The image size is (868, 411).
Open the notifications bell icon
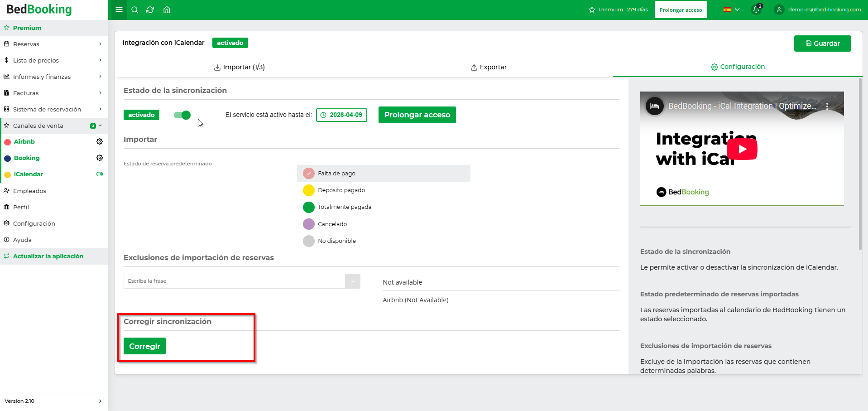click(756, 10)
